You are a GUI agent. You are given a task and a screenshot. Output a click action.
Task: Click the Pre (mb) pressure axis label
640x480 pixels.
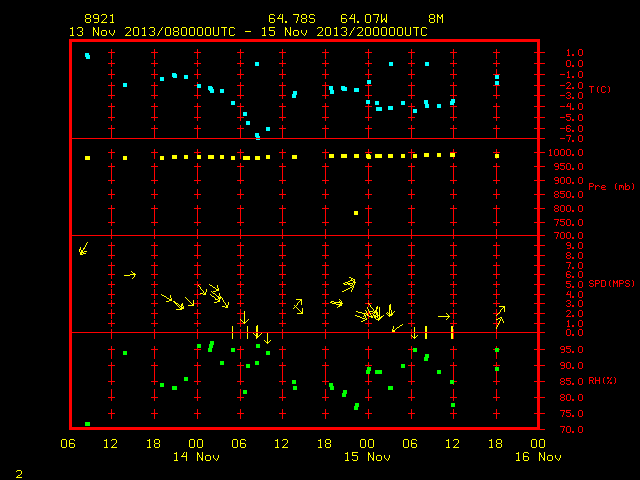pos(611,187)
